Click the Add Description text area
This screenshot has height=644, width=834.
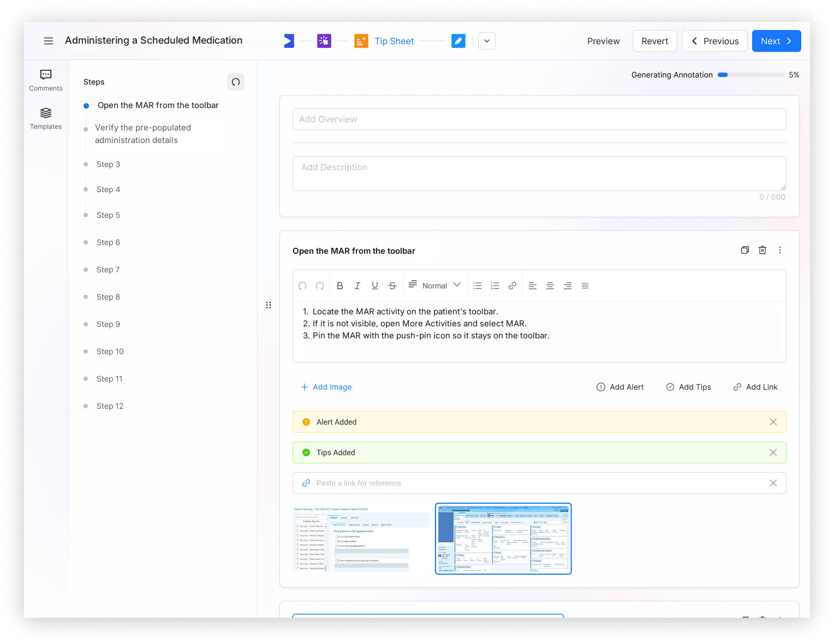pyautogui.click(x=539, y=174)
